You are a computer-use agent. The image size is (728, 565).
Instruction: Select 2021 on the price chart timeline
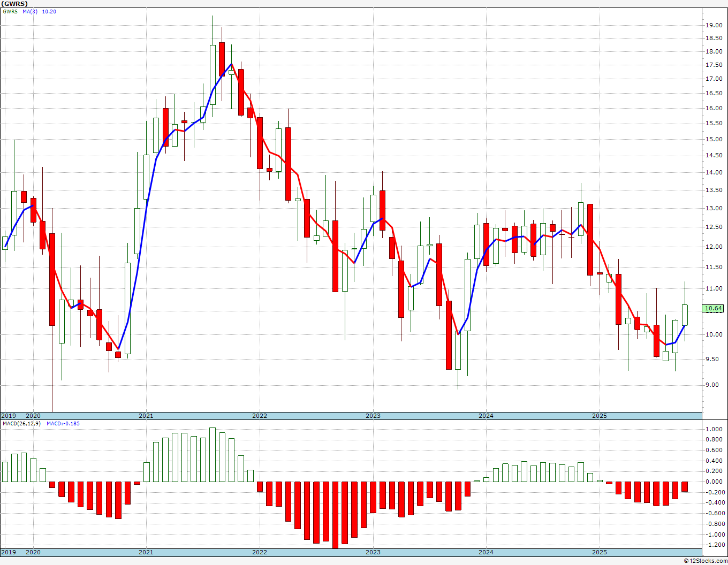pyautogui.click(x=146, y=416)
